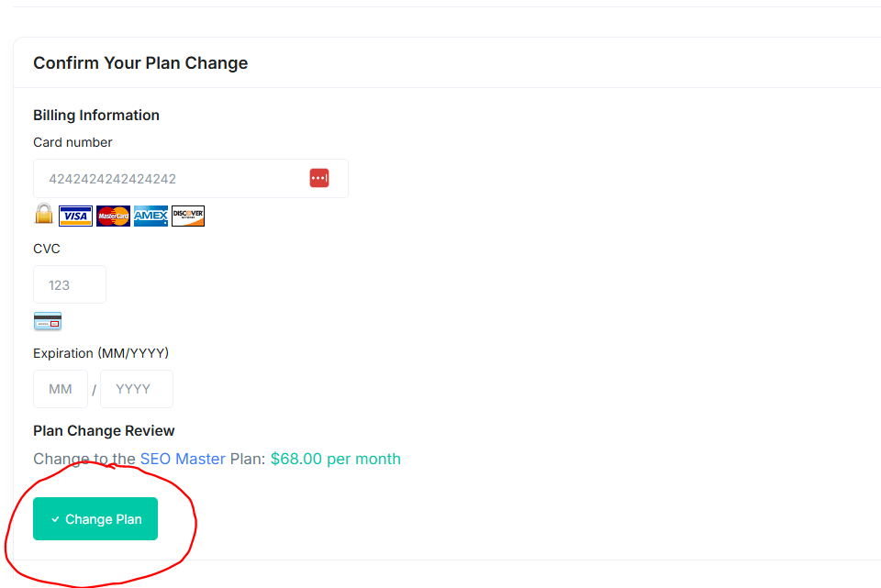Image resolution: width=881 pixels, height=588 pixels.
Task: Click the Discover card logo
Action: pyautogui.click(x=188, y=216)
